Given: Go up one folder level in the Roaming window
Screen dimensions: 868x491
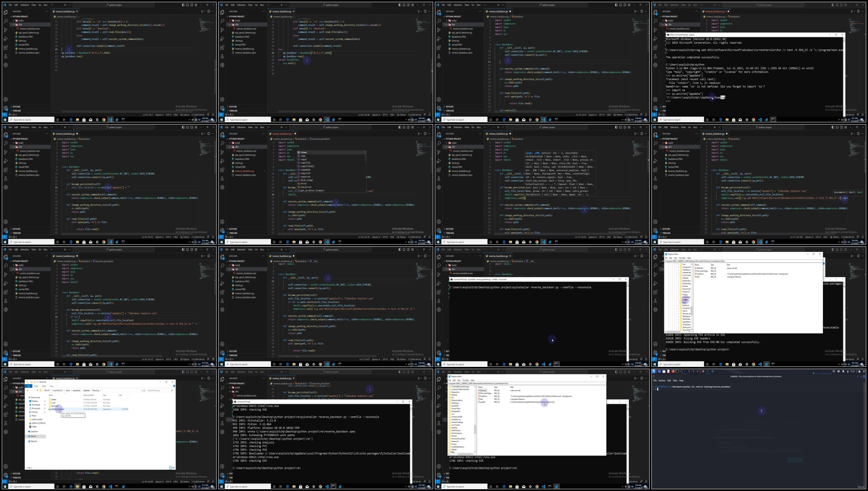Looking at the screenshot, I should click(38, 390).
